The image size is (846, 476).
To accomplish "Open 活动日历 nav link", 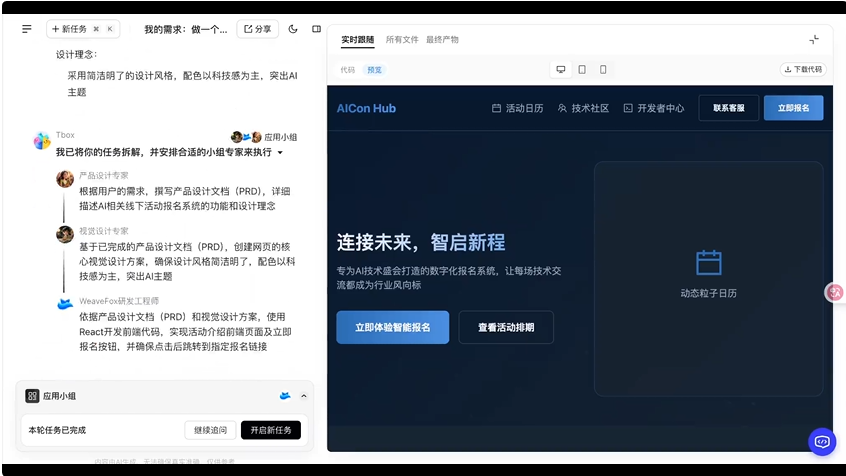I will 517,108.
